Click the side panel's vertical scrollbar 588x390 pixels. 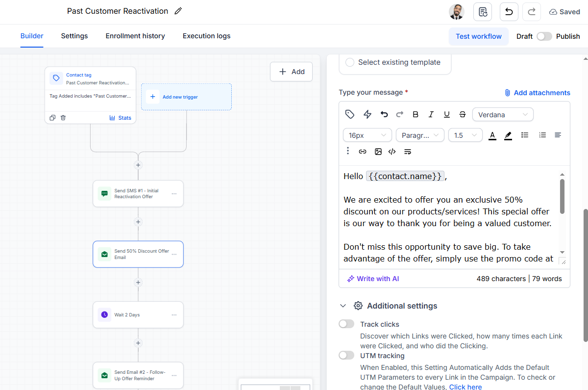585,275
